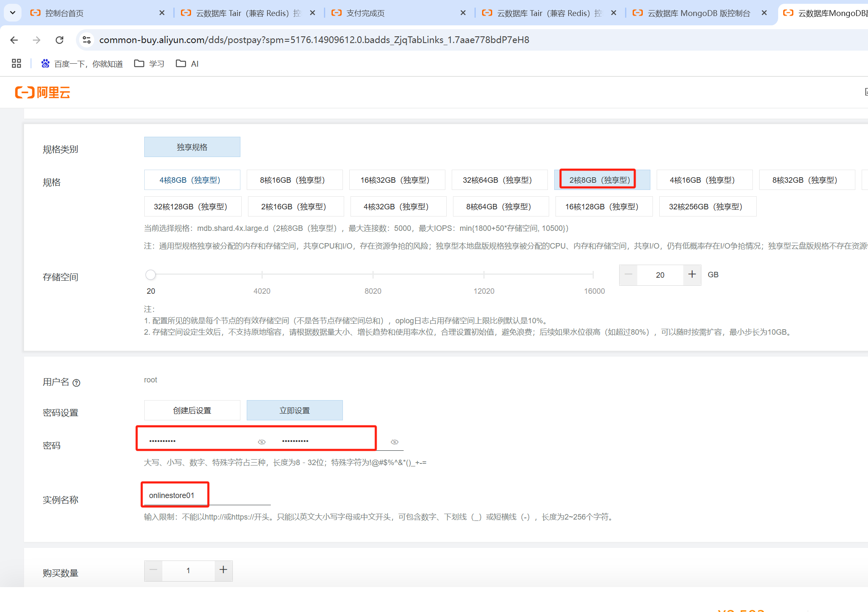This screenshot has height=612, width=868.
Task: Open the 学习 bookmark folder
Action: click(149, 64)
